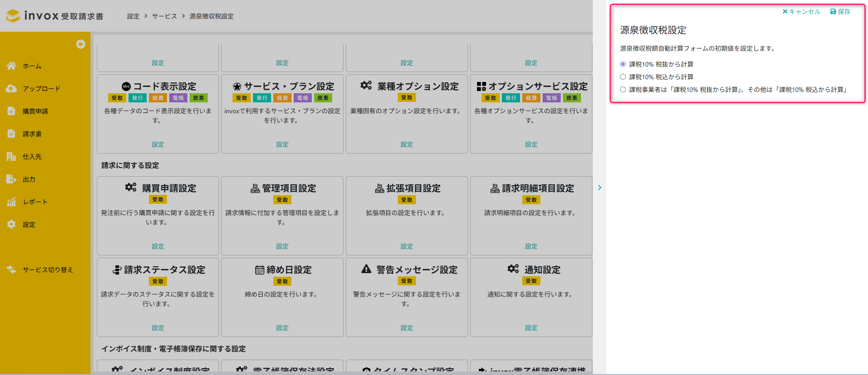The width and height of the screenshot is (868, 375).
Task: Open the 設定 link under 通知設定
Action: click(x=531, y=328)
